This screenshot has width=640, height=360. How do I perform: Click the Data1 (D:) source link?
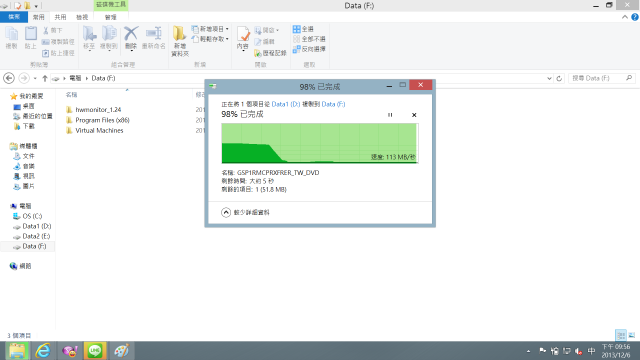pos(286,104)
